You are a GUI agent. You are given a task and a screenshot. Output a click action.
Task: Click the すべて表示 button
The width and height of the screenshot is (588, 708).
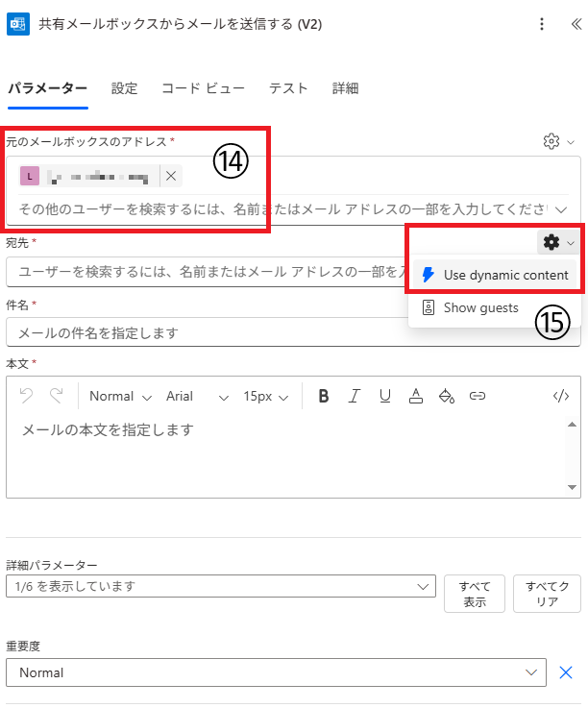pyautogui.click(x=475, y=594)
